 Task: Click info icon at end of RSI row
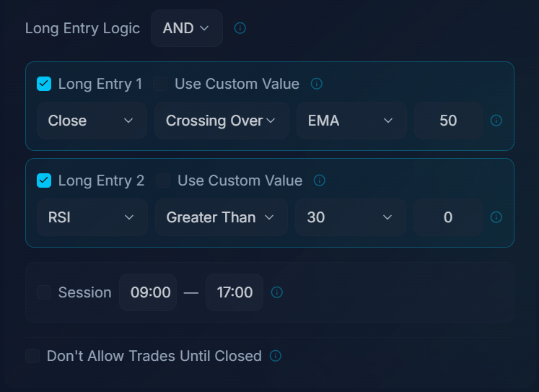(496, 217)
